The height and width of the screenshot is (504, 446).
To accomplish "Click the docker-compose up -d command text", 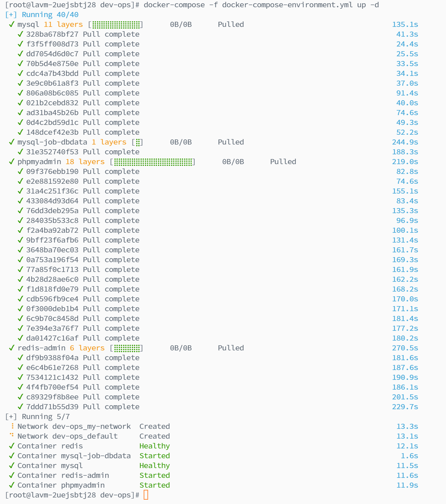I will (x=261, y=5).
